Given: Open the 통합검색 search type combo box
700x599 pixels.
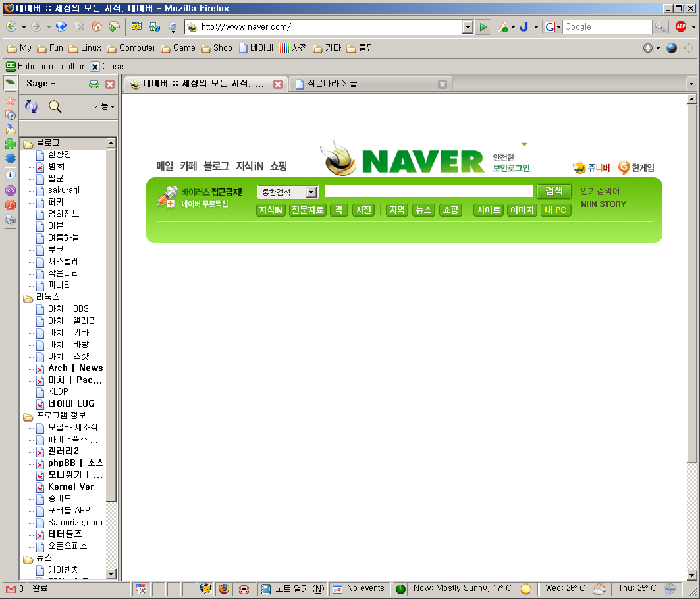Looking at the screenshot, I should point(288,192).
